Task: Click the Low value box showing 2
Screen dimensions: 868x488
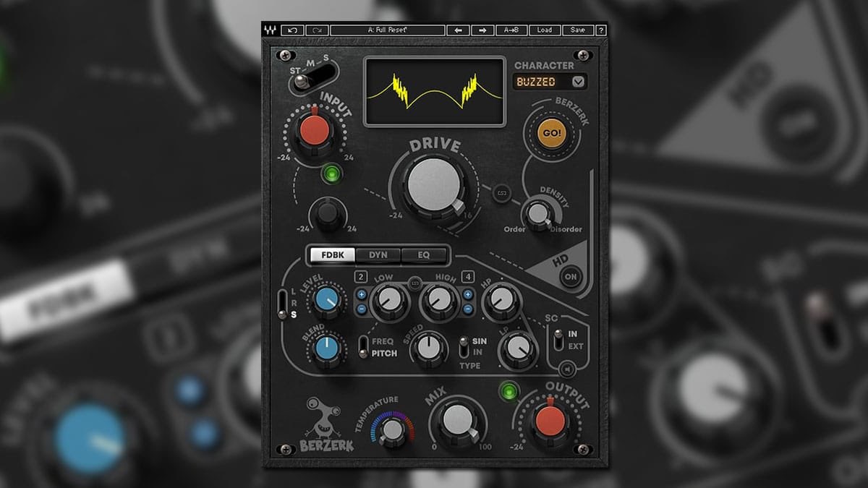Action: [361, 277]
